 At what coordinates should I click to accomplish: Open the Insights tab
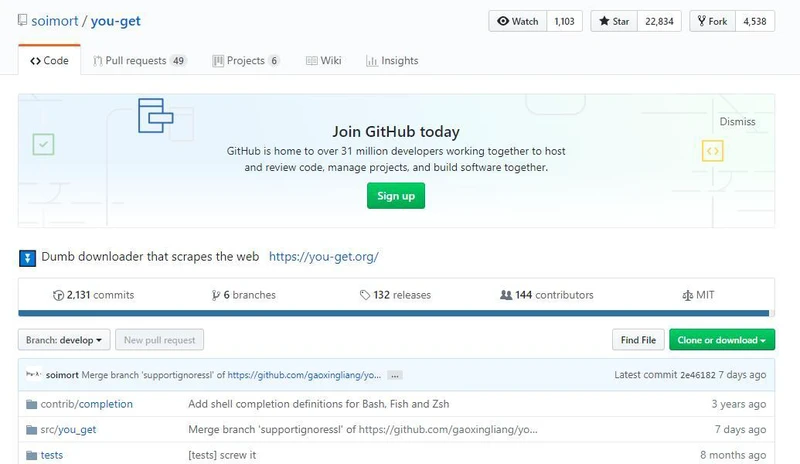392,61
